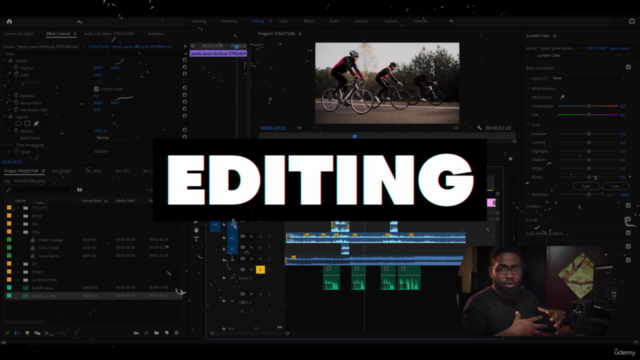Toggle the Creative section checkbox
Screen dimensions: 640x360
[628, 206]
